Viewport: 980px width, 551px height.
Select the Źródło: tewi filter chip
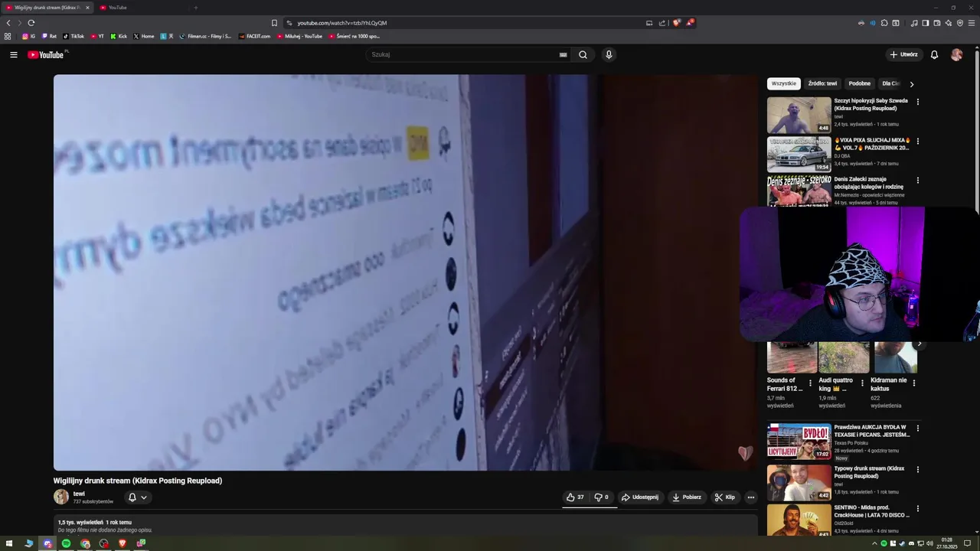822,83
